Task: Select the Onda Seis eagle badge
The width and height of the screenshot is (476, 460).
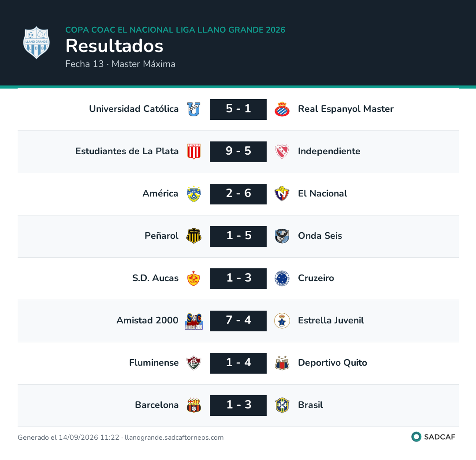Action: tap(282, 236)
